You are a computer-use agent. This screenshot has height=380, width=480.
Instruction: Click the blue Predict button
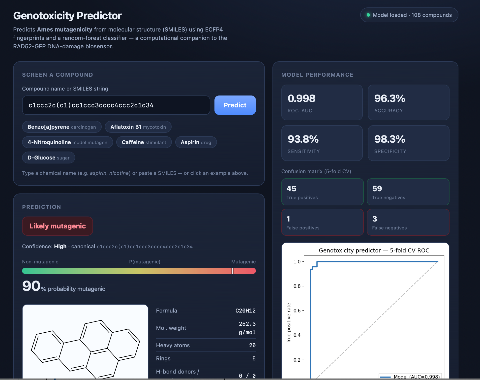click(235, 105)
